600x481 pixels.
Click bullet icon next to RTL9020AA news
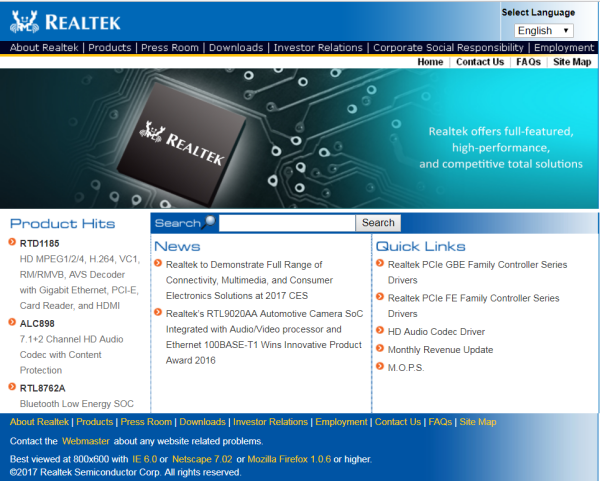(158, 312)
